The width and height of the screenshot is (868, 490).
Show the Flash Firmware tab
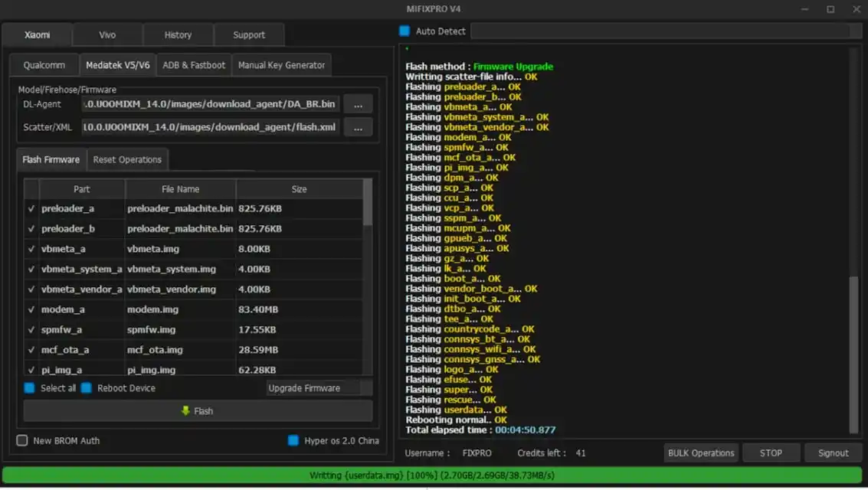[x=51, y=159]
